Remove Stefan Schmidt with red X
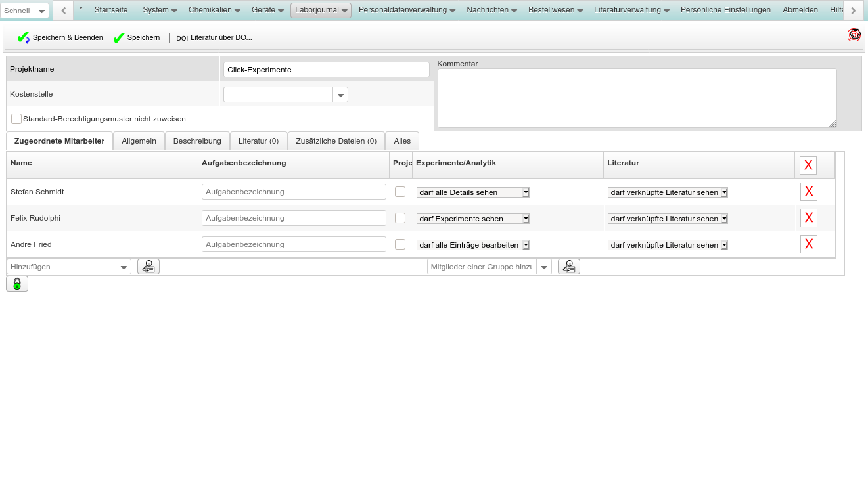Screen dimensions: 868x499 pyautogui.click(x=808, y=192)
